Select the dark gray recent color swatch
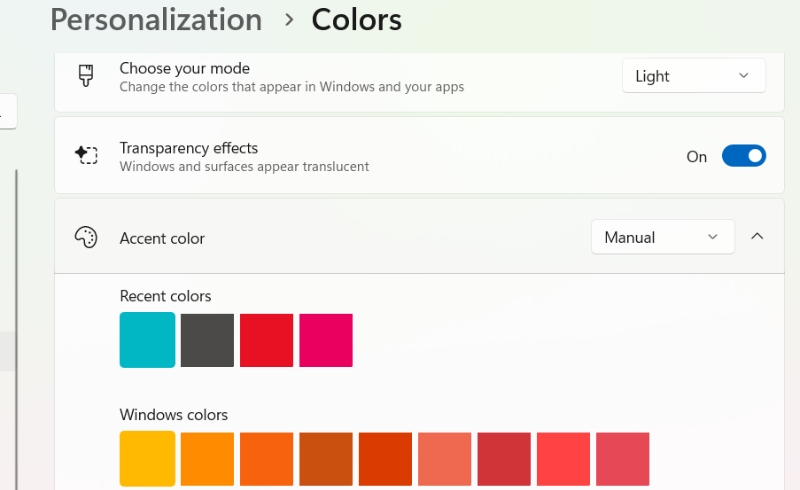Image resolution: width=800 pixels, height=490 pixels. tap(207, 340)
